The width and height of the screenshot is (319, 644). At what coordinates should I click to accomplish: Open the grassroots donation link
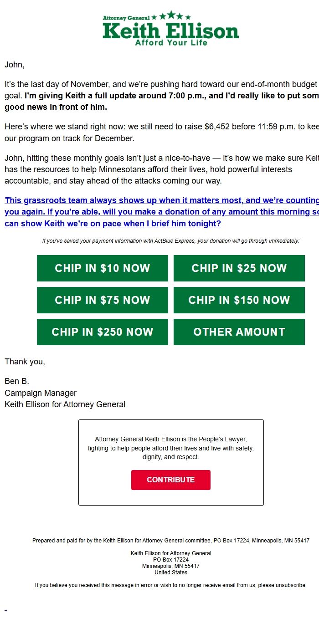point(159,211)
